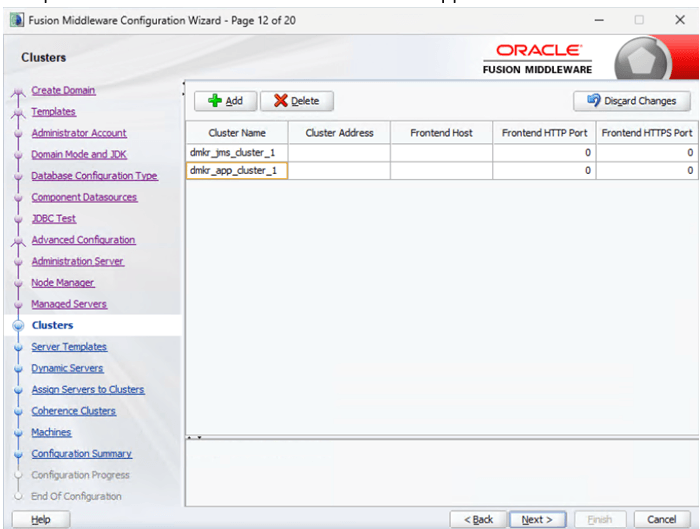Viewport: 700px width, 529px height.
Task: Open the Templates step
Action: 54,112
